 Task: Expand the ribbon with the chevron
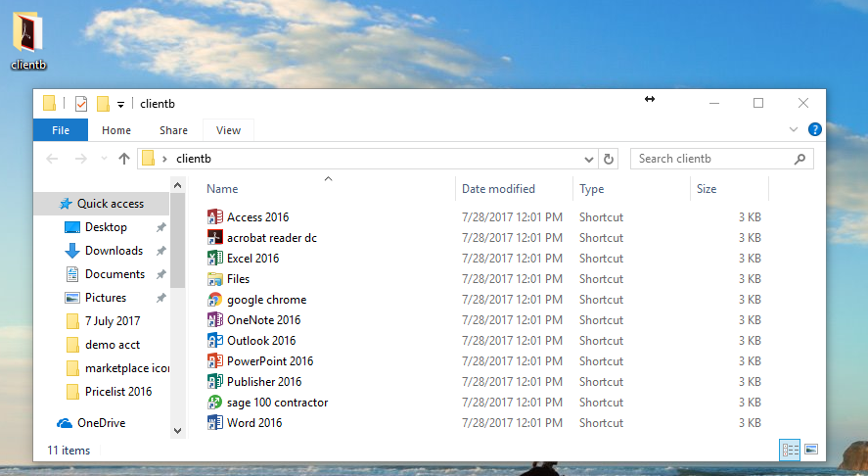(x=794, y=129)
